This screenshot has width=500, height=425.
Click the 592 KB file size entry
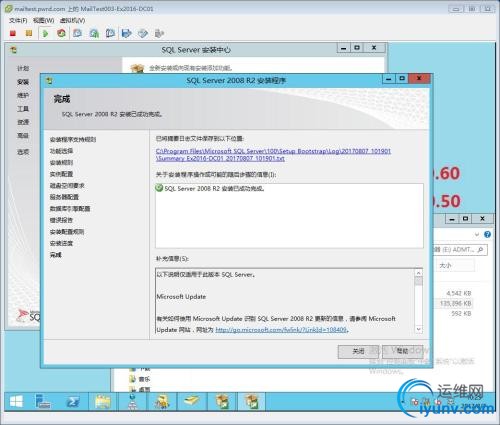(461, 314)
